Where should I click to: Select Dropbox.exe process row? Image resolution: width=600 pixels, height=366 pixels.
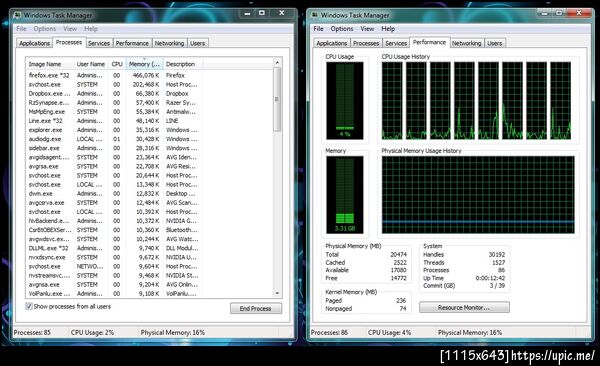114,93
